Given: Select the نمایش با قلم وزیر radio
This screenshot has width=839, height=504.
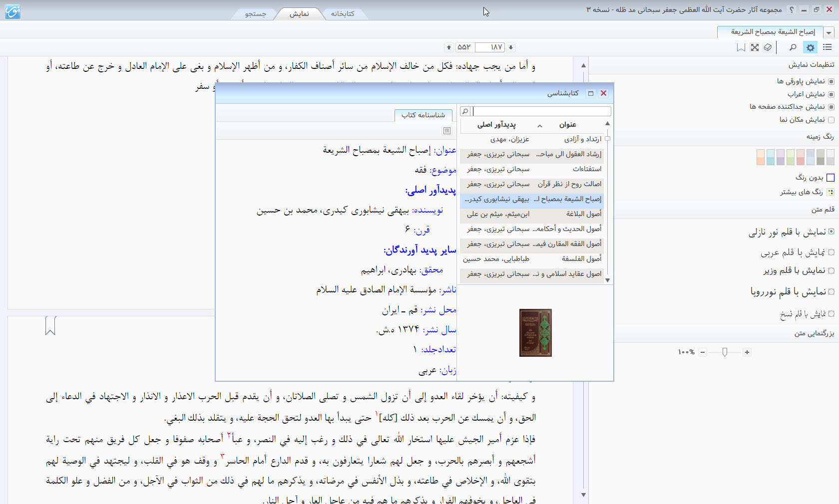Looking at the screenshot, I should pyautogui.click(x=831, y=271).
